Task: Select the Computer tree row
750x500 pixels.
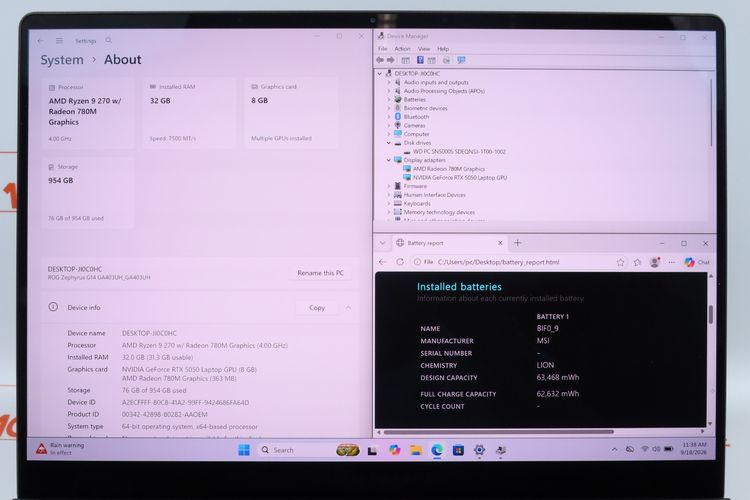Action: pos(411,134)
